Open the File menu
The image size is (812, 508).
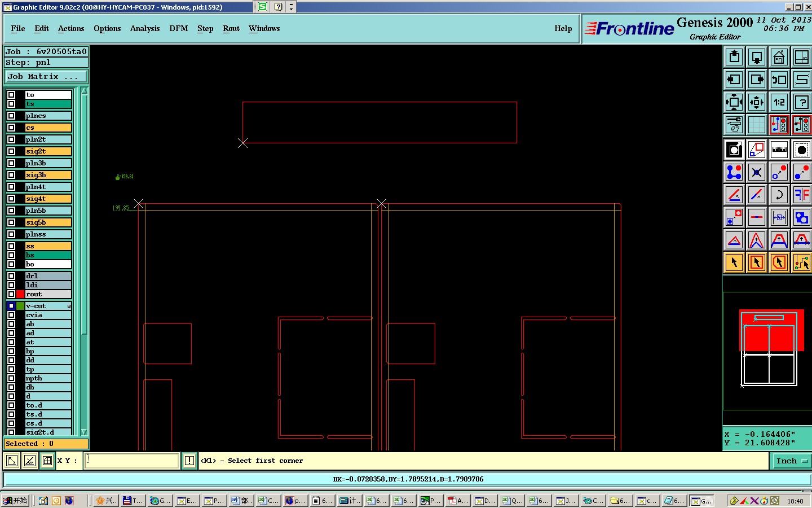pos(18,28)
